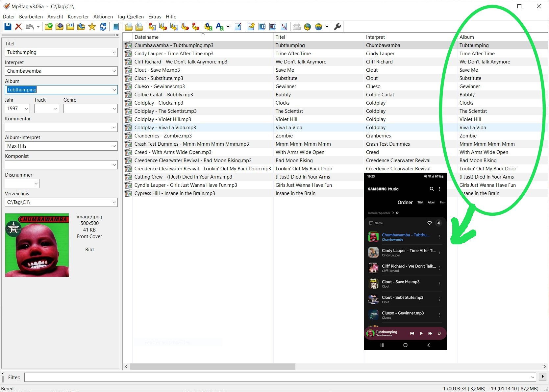Open the Extras menu
549x392 pixels.
[x=155, y=17]
